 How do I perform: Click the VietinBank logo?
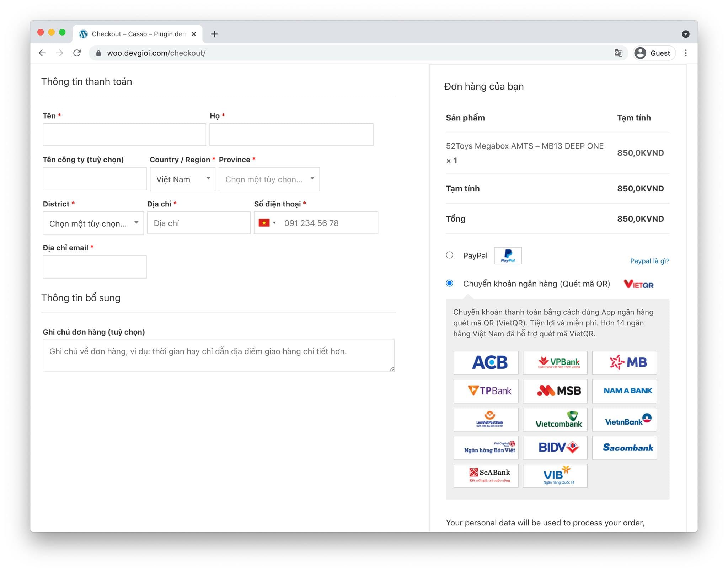coord(625,419)
